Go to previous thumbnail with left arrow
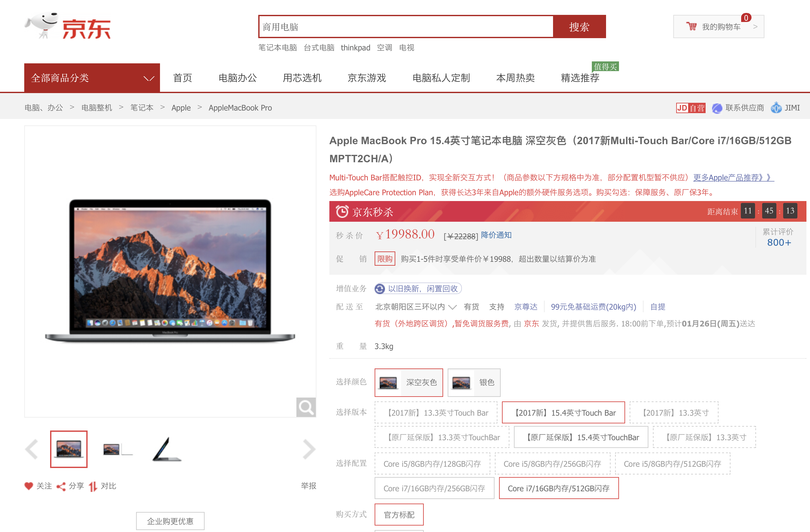810x532 pixels. coord(32,449)
